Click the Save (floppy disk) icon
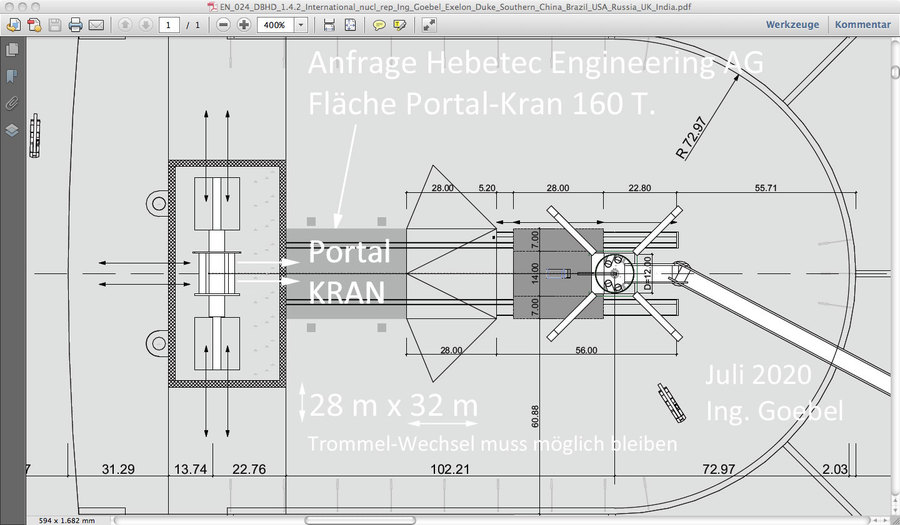This screenshot has width=900, height=525. click(x=55, y=25)
